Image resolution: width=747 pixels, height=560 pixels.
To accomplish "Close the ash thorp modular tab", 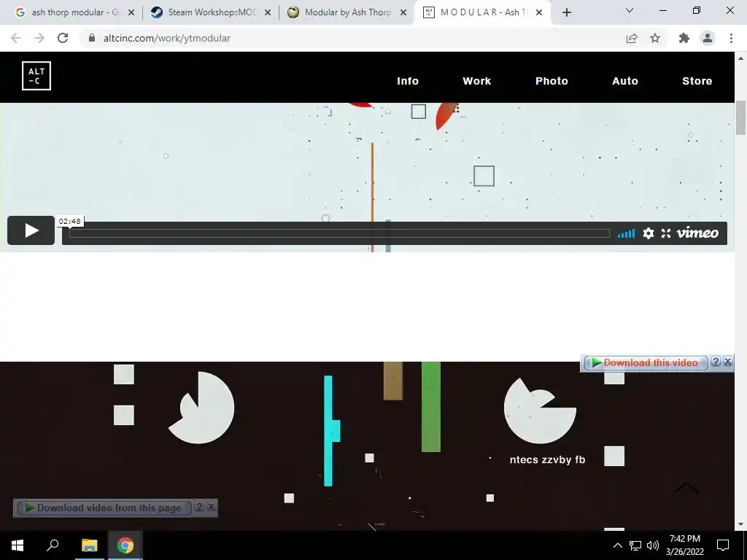I will pyautogui.click(x=131, y=12).
